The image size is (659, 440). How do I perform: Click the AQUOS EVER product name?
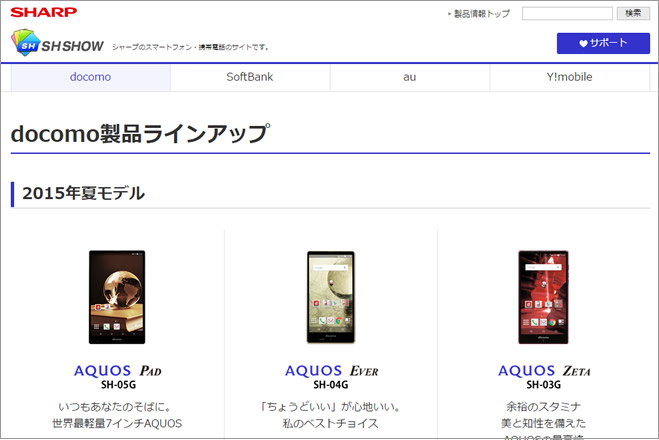point(332,371)
